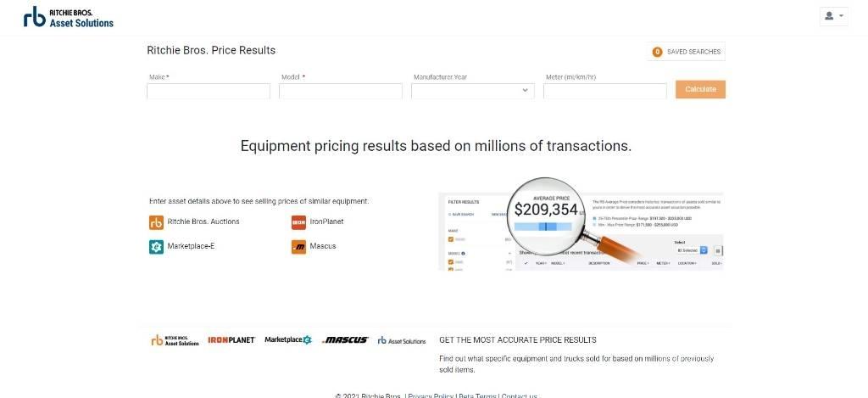Click the Ritchie Bros. Auctions orange icon
Viewport: 868px width, 398px height.
pos(156,222)
